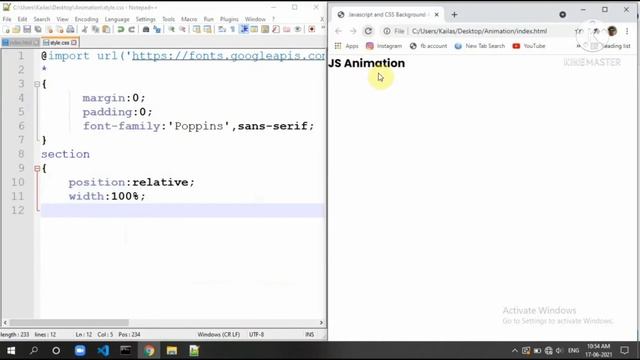Undo the last edit in Notepad++
This screenshot has height=360, width=640.
(x=121, y=29)
